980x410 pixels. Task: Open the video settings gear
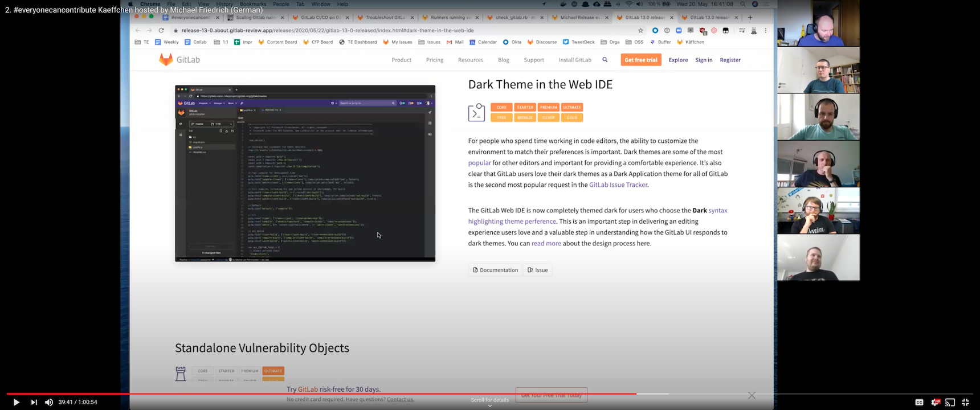click(935, 402)
